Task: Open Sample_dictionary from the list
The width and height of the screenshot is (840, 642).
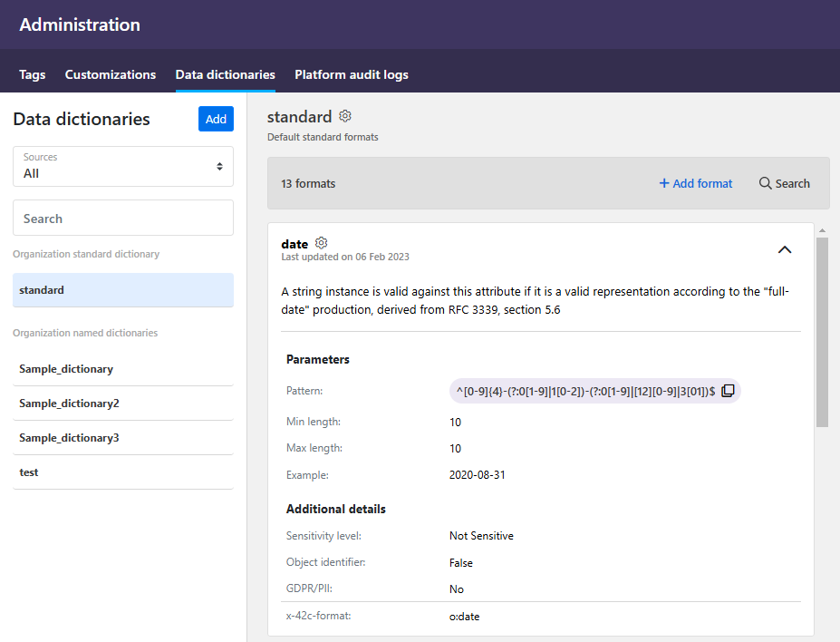Action: (x=123, y=369)
